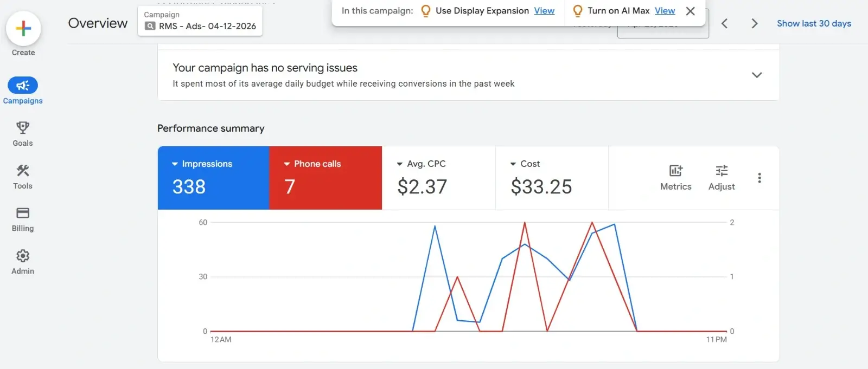The image size is (868, 369).
Task: Expand the no serving issues card
Action: tap(757, 75)
